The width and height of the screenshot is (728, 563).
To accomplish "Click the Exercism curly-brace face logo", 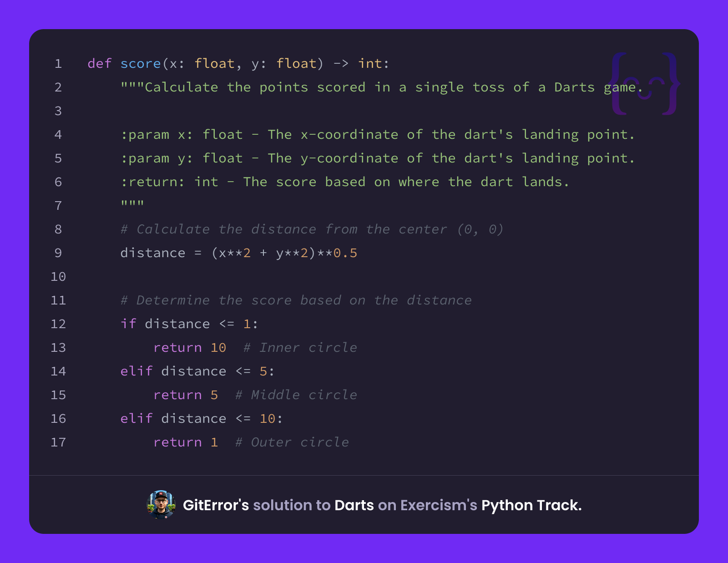I will 645,84.
